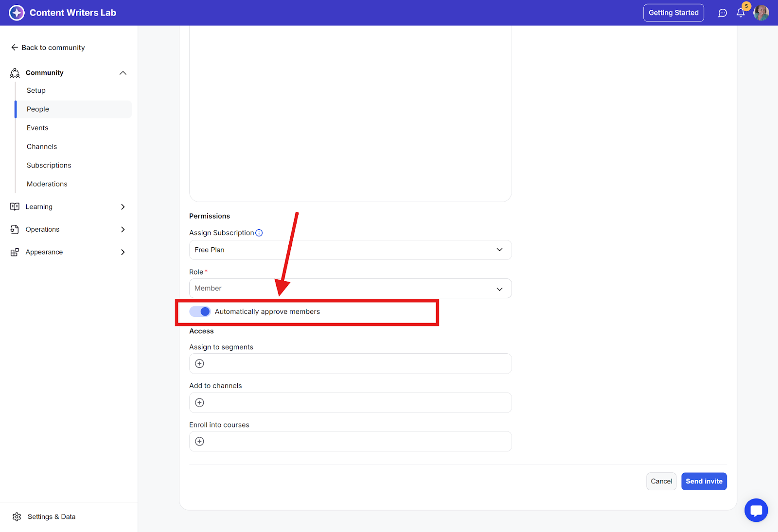Click the back arrow icon beside Back to community
Image resolution: width=778 pixels, height=532 pixels.
pyautogui.click(x=15, y=48)
